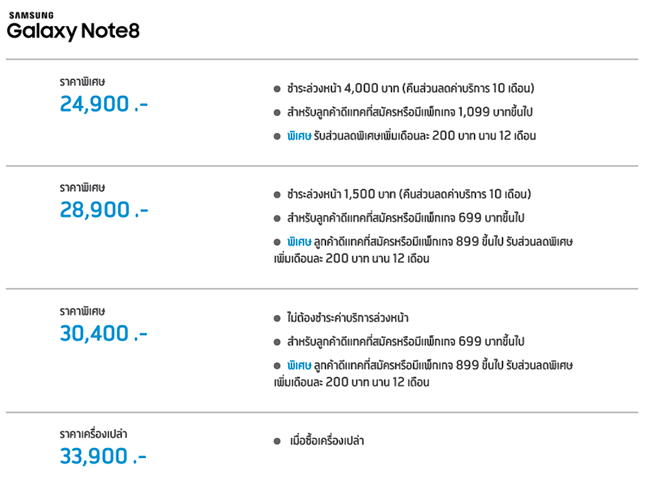
Task: Select the 24,900.- special price
Action: click(103, 103)
